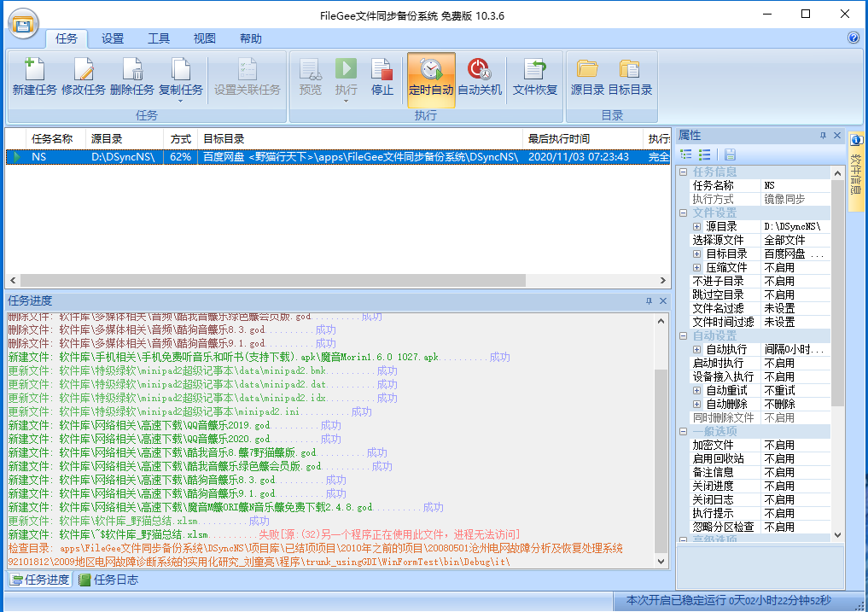Click Auto Shutdown (自动关机) icon
Viewport: 868px width, 612px height.
tap(480, 78)
